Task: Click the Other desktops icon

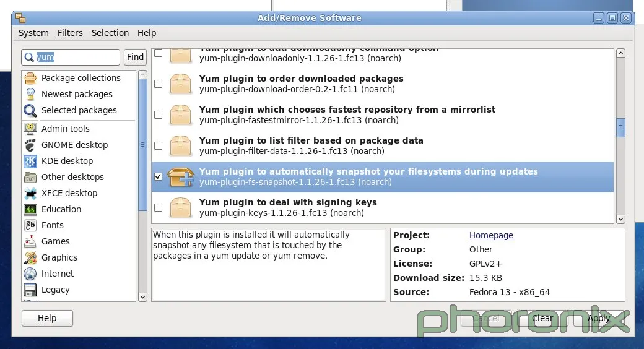Action: [30, 177]
